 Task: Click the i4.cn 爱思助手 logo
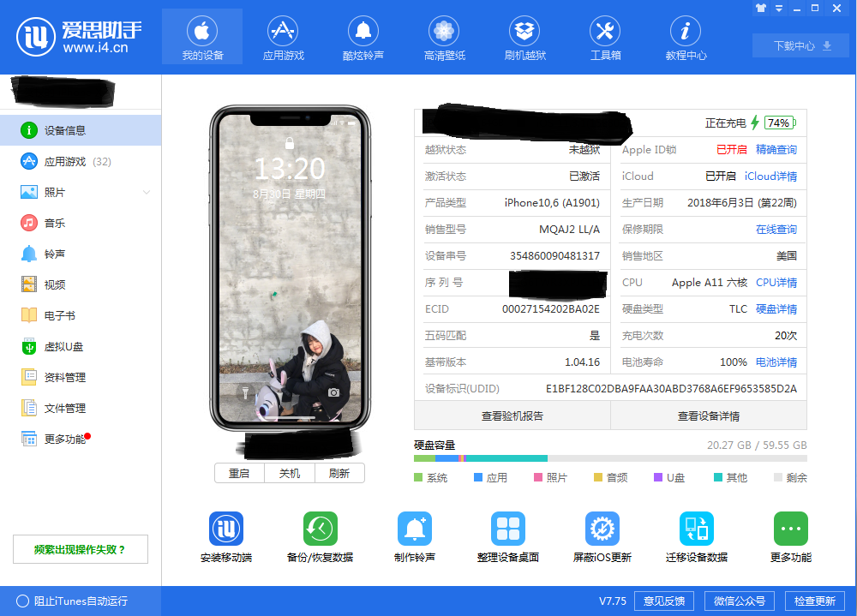(x=79, y=37)
